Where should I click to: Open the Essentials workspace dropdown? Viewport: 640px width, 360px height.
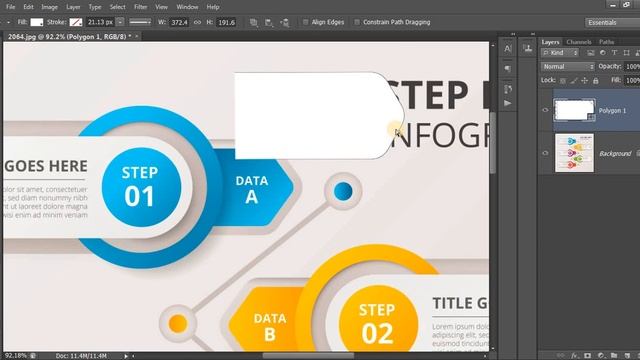(x=612, y=22)
